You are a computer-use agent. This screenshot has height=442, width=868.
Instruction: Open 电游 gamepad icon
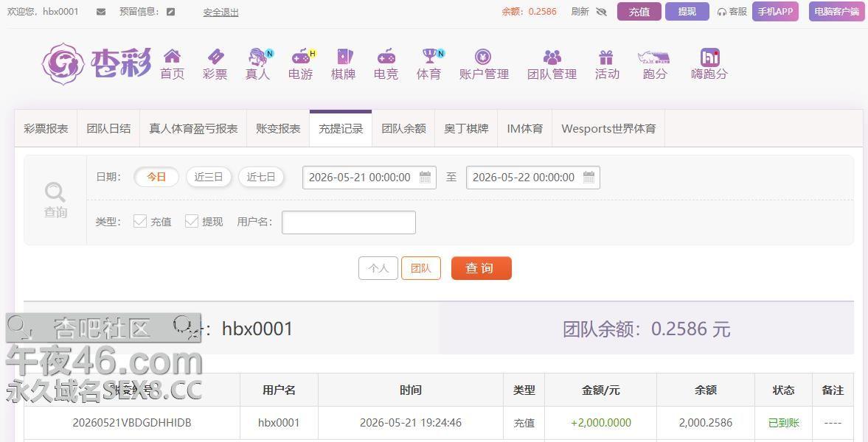pos(301,56)
